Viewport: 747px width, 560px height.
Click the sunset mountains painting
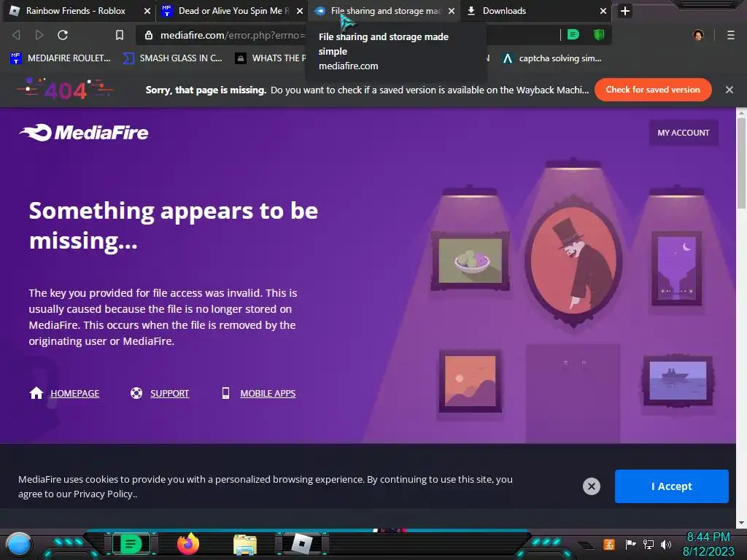471,381
